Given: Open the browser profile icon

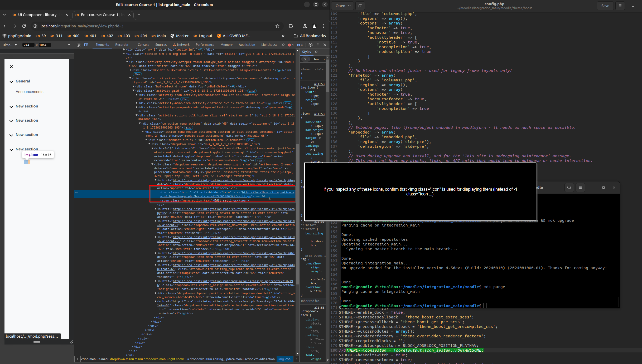Looking at the screenshot, I should 314,26.
